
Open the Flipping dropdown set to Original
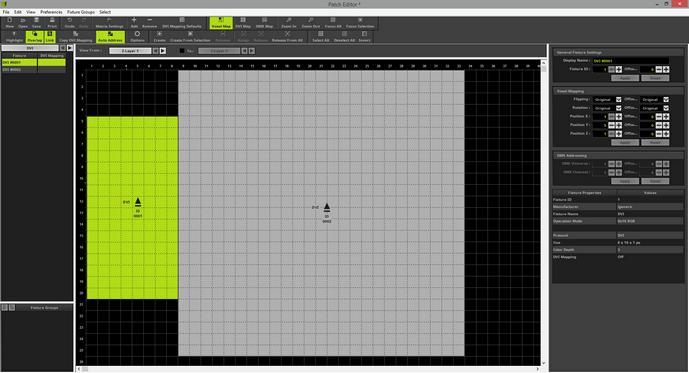point(607,100)
